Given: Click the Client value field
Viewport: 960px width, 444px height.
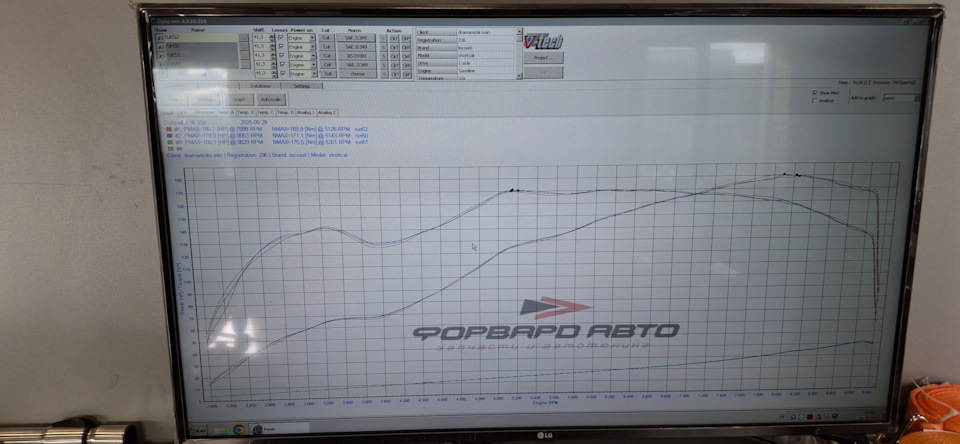Looking at the screenshot, I should click(x=486, y=32).
